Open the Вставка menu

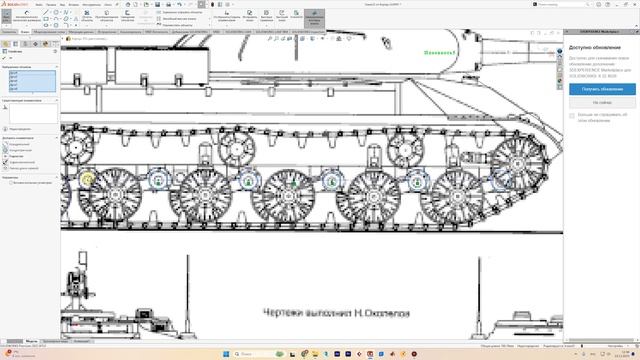pos(73,4)
